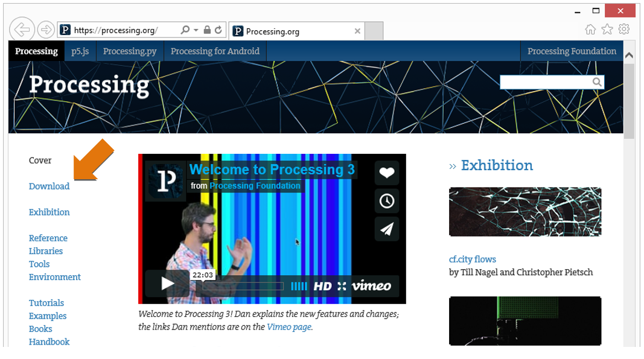Viewport: 644px width, 359px height.
Task: Click the browser forward arrow button
Action: [46, 30]
